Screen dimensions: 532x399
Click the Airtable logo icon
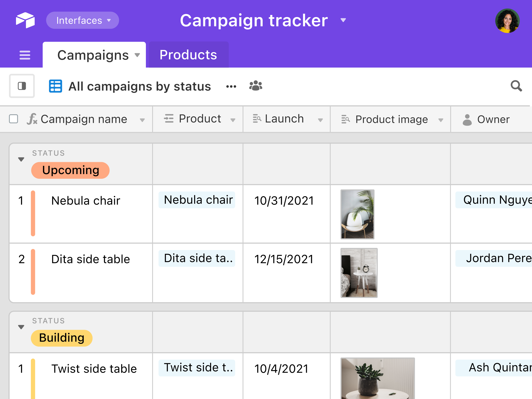pyautogui.click(x=25, y=20)
